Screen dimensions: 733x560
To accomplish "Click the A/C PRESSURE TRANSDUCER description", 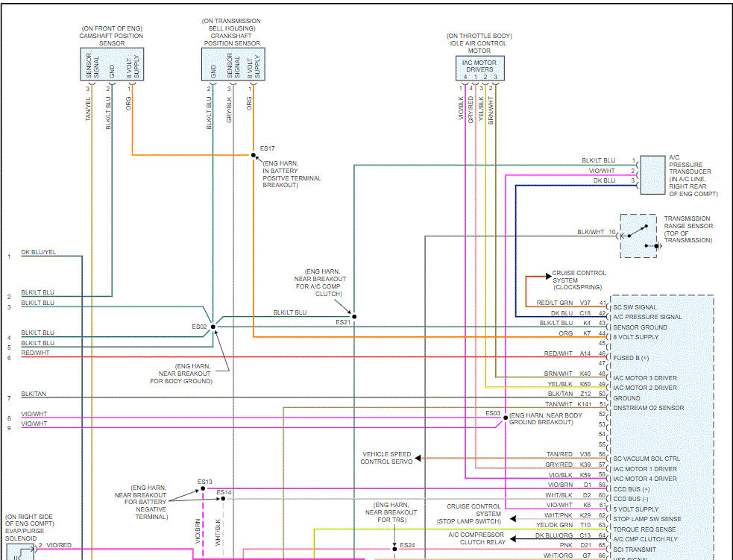I will click(693, 176).
